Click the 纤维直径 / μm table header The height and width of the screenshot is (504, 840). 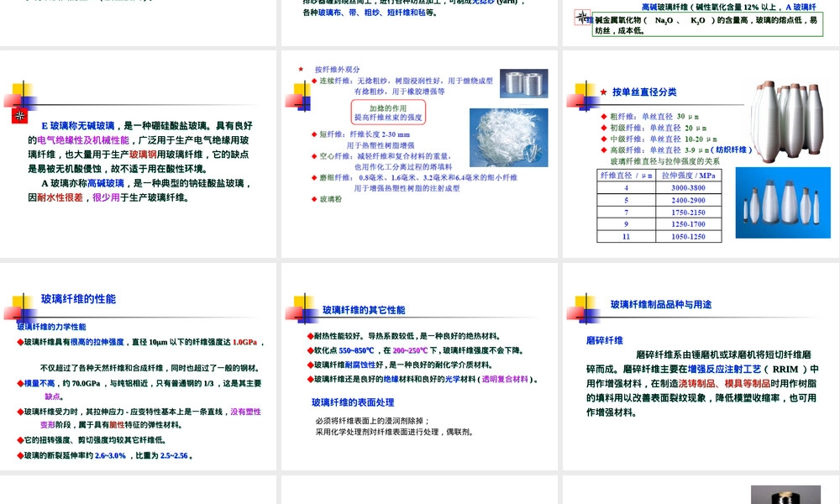point(627,176)
